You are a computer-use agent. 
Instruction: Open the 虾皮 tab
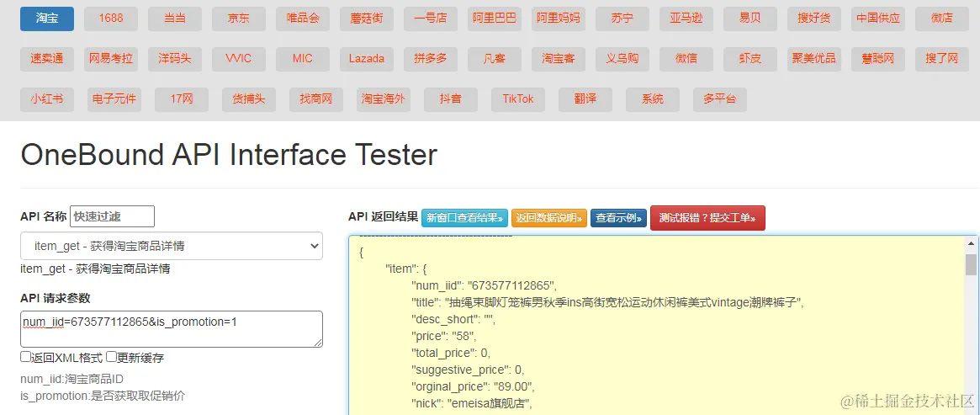click(750, 59)
